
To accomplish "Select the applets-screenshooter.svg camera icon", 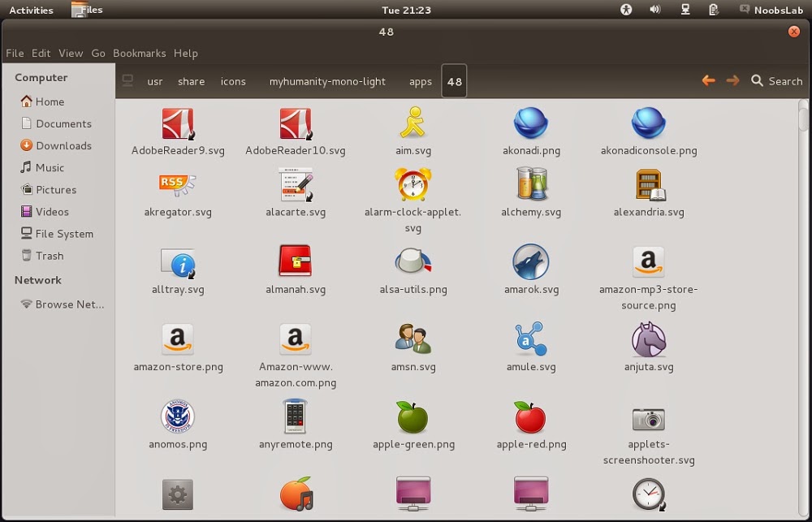I will tap(648, 418).
